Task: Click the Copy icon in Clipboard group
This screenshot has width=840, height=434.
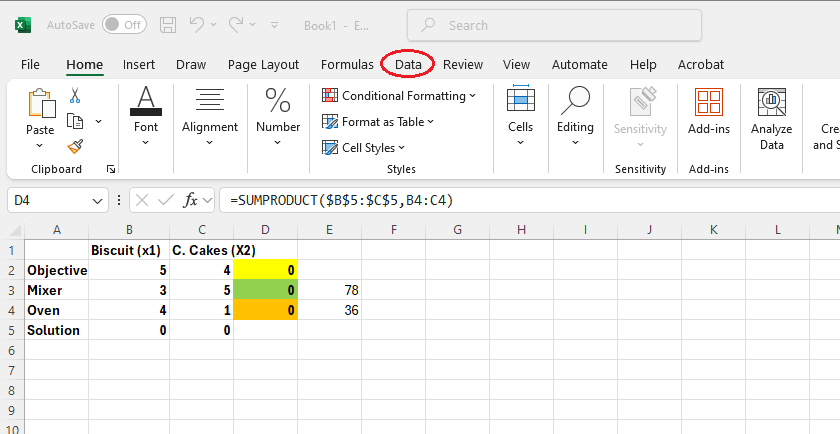Action: 75,121
